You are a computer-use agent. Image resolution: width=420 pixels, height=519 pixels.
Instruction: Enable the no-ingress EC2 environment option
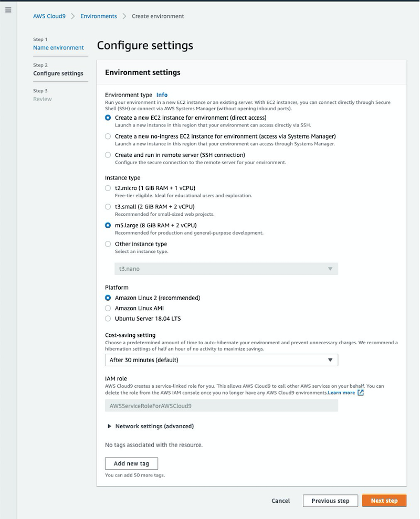pyautogui.click(x=108, y=137)
